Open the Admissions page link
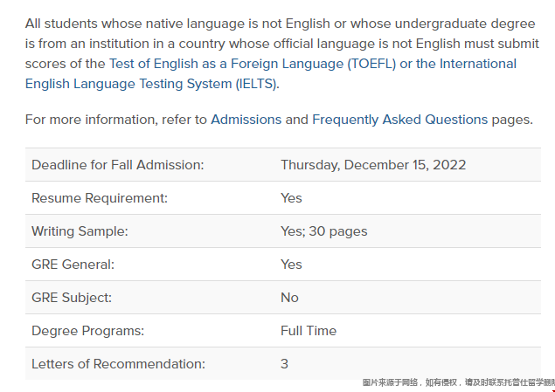Image resolution: width=555 pixels, height=392 pixels. [x=246, y=120]
